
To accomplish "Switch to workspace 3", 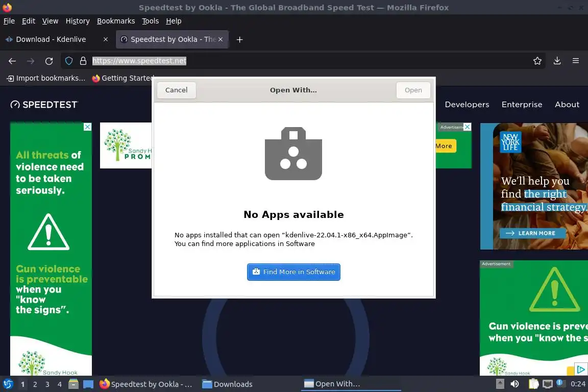I will 47,384.
